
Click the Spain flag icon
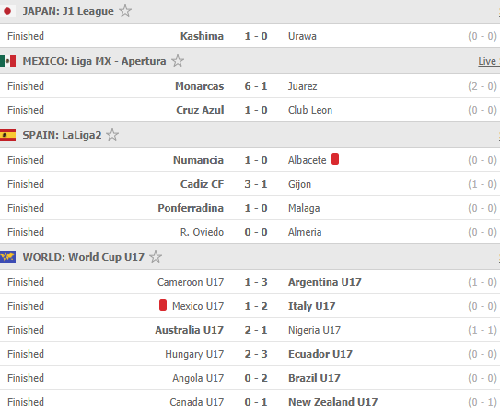click(8, 135)
